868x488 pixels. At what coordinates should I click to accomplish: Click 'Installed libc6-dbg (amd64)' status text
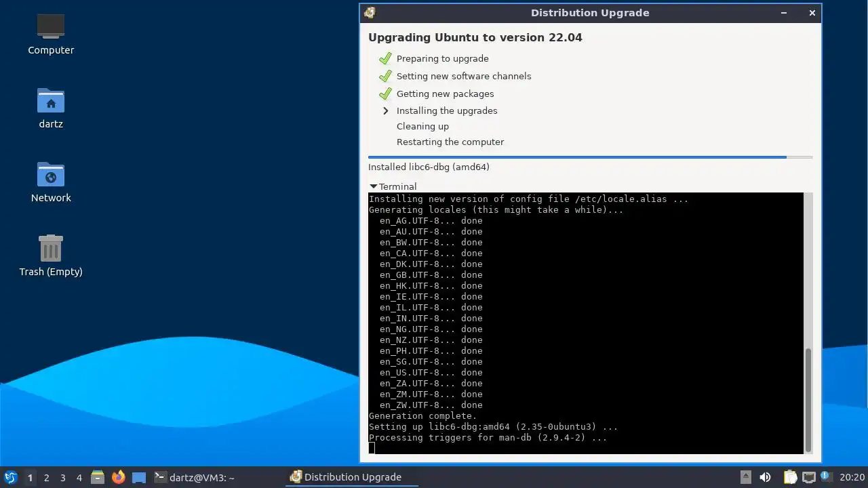coord(429,167)
